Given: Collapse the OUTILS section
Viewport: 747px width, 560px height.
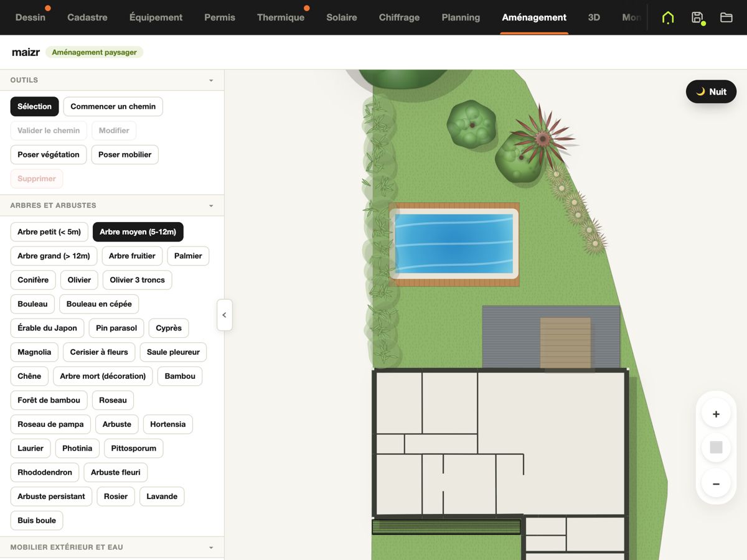Looking at the screenshot, I should 211,80.
